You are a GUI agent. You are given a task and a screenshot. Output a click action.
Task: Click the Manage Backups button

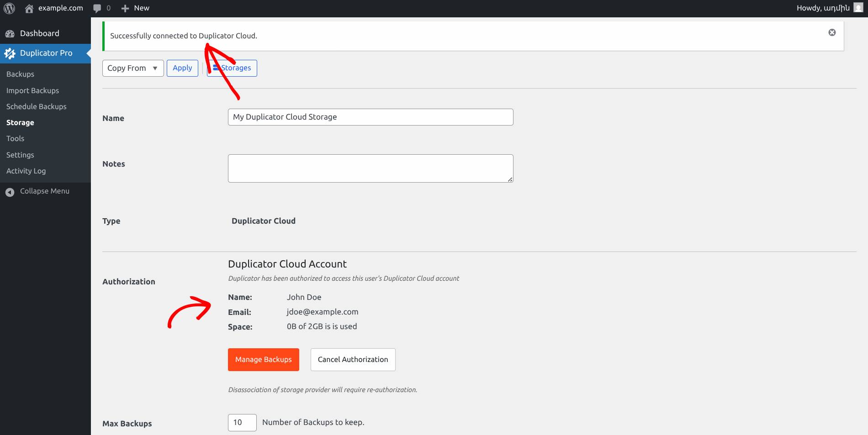tap(263, 360)
